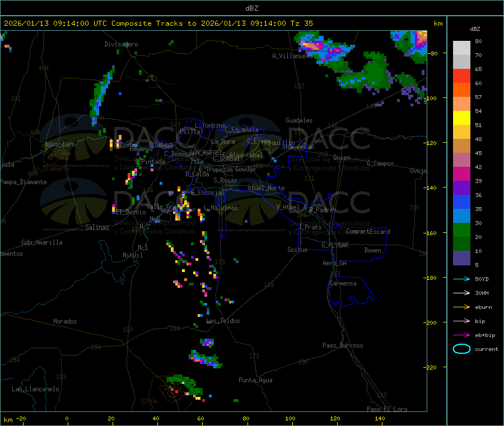Image resolution: width=504 pixels, height=426 pixels.
Task: Click the 'Divisadero' map label
Action: [121, 44]
